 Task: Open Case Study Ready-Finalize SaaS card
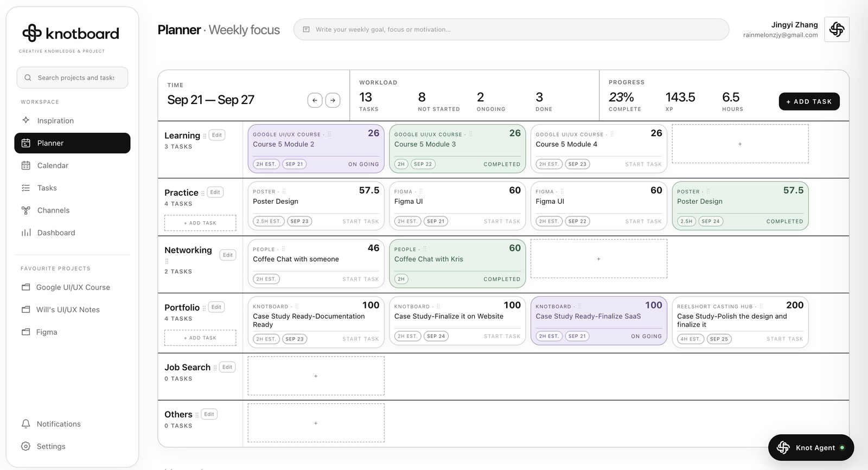click(599, 320)
